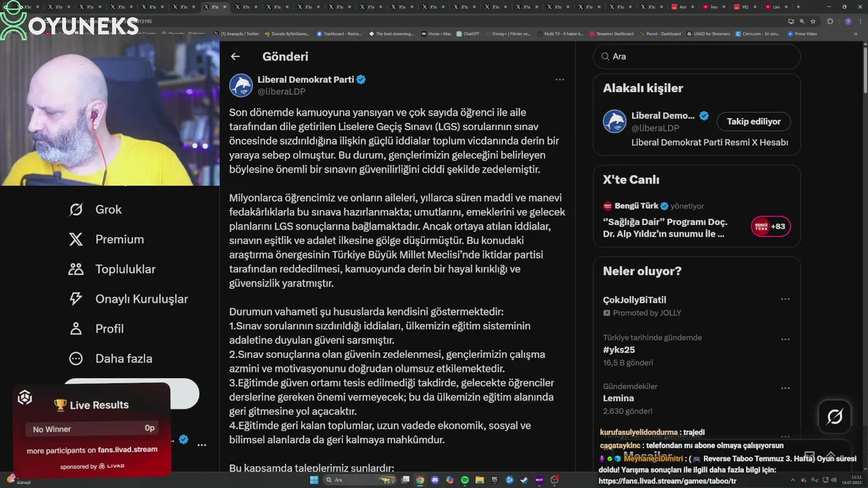Screen dimensions: 868x488
Task: Open the browser extensions puzzle icon
Action: [830, 21]
